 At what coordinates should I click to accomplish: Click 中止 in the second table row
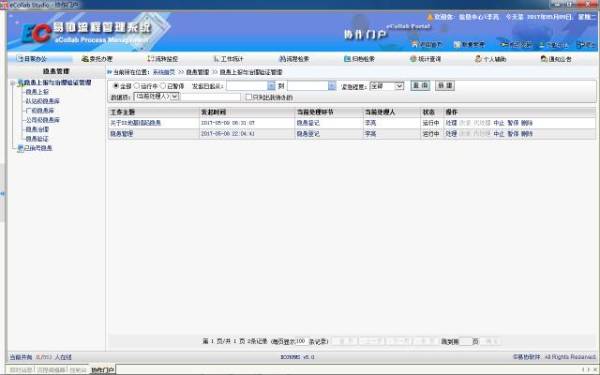pos(499,134)
